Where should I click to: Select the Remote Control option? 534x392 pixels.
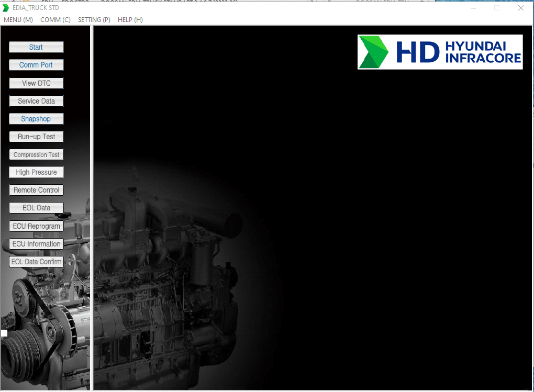36,190
